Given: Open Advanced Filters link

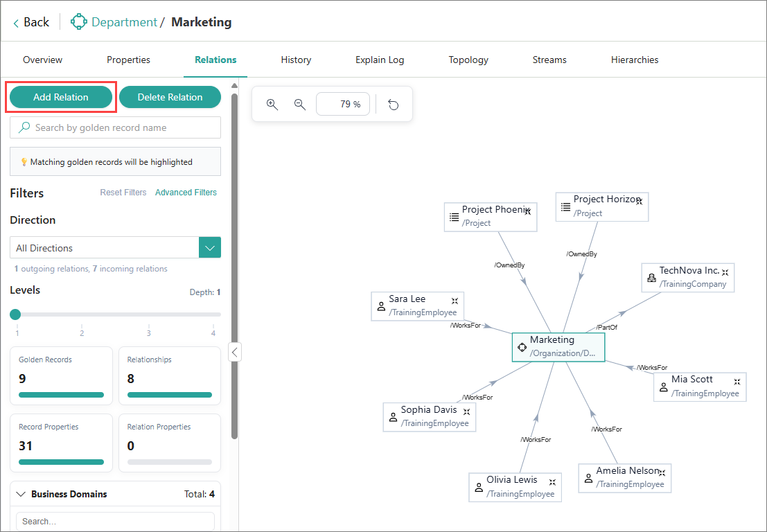Looking at the screenshot, I should click(x=186, y=193).
